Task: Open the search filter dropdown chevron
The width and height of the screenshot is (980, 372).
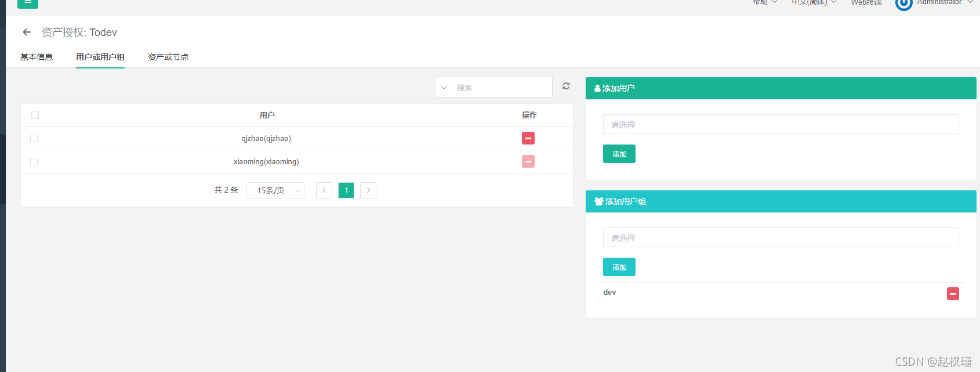Action: [444, 88]
